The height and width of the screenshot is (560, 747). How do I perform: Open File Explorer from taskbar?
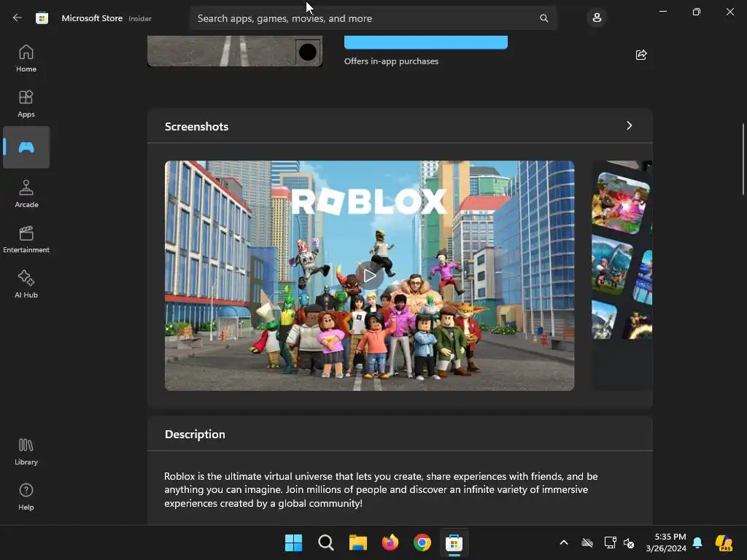[357, 542]
